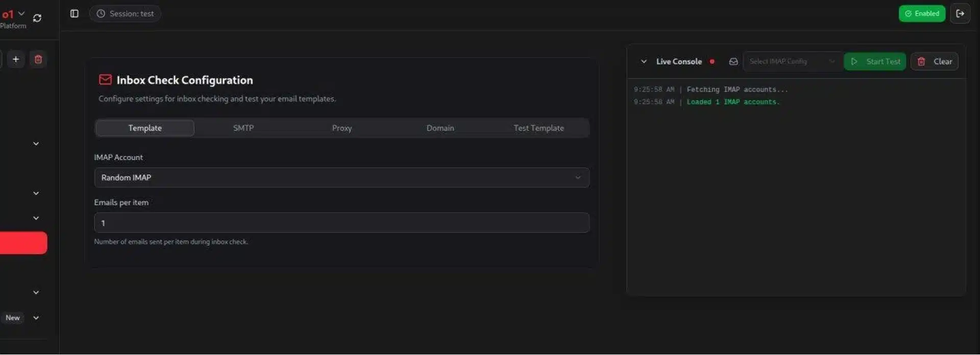Screen dimensions: 980x355
Task: Collapse the Live Console chevron
Action: (644, 62)
